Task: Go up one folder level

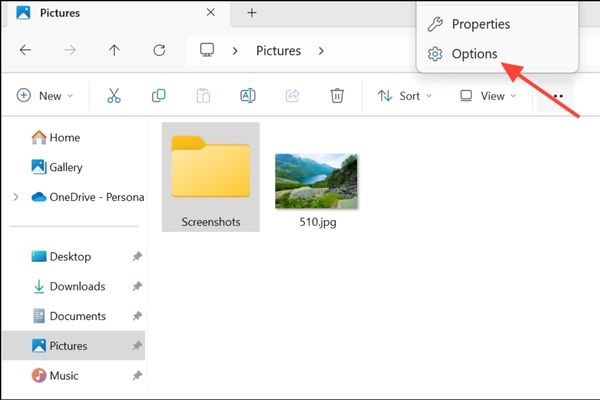Action: (x=115, y=50)
